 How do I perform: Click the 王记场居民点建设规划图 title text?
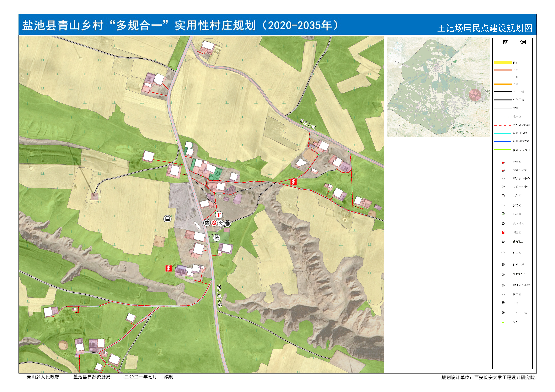coord(485,28)
